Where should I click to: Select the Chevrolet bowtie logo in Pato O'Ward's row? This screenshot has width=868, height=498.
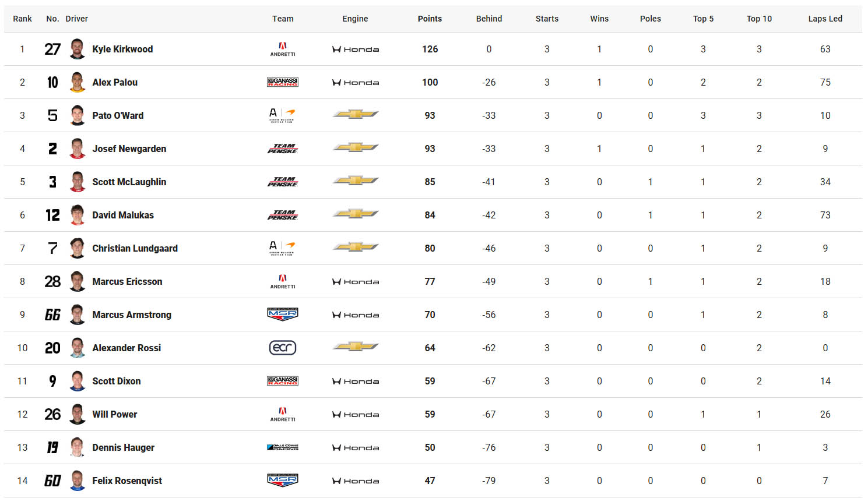355,115
